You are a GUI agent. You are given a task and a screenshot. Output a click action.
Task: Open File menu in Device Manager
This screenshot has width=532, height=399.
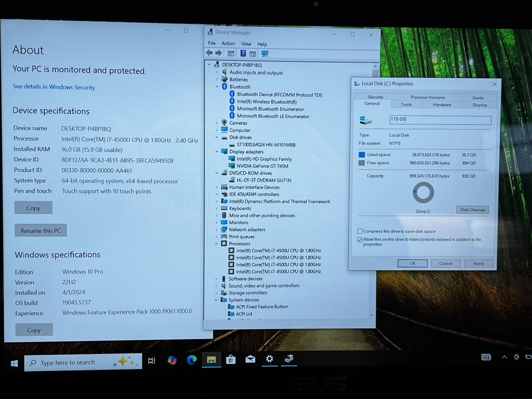212,43
